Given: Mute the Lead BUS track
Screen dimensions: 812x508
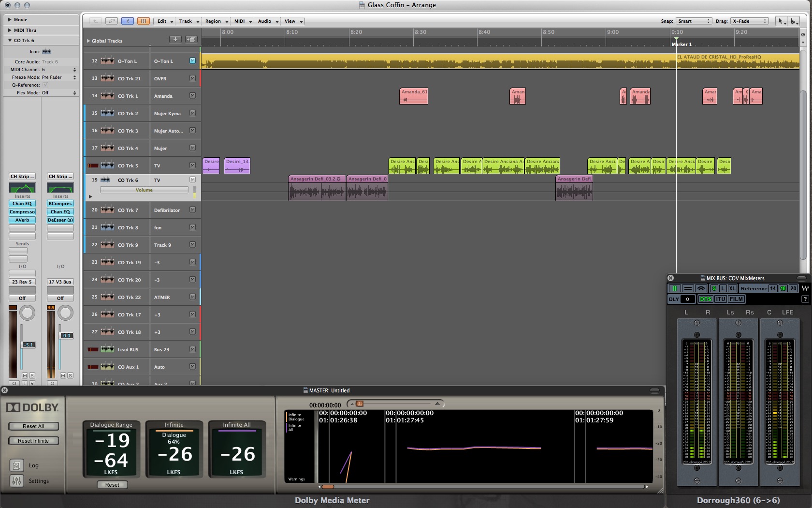Looking at the screenshot, I should point(192,349).
